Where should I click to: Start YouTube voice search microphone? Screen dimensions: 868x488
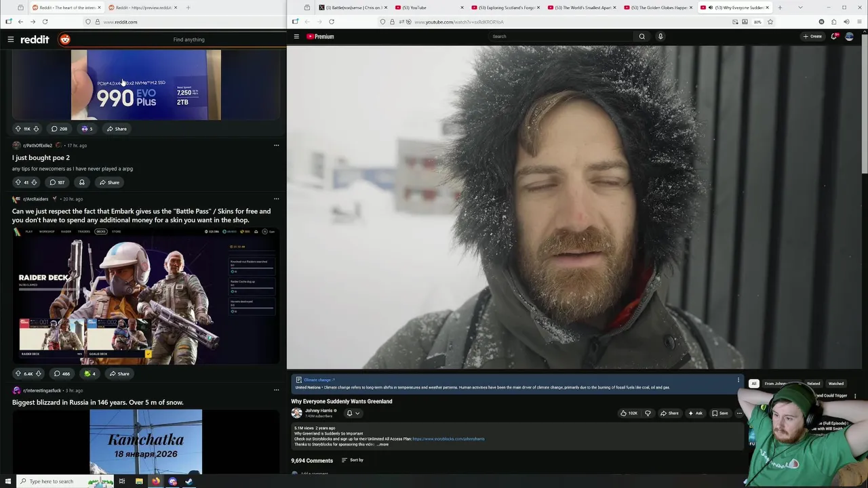(x=660, y=37)
